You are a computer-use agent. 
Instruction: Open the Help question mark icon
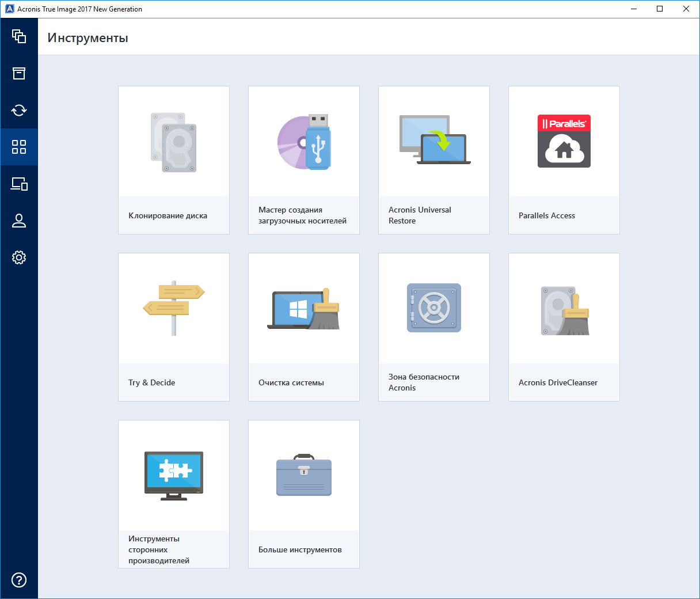pyautogui.click(x=19, y=580)
